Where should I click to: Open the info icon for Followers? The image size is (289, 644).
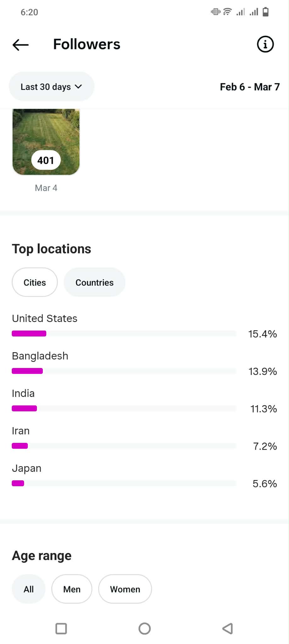(x=265, y=44)
